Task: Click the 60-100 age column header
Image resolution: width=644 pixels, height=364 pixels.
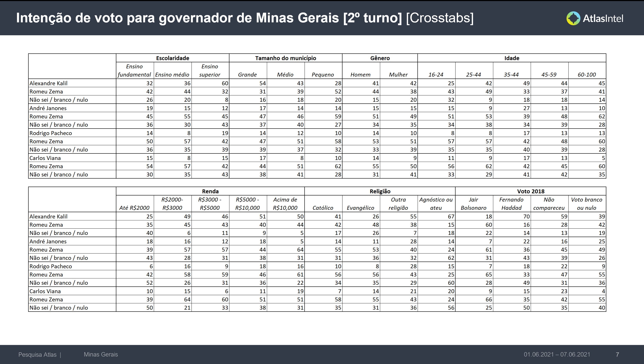Action: pos(587,75)
